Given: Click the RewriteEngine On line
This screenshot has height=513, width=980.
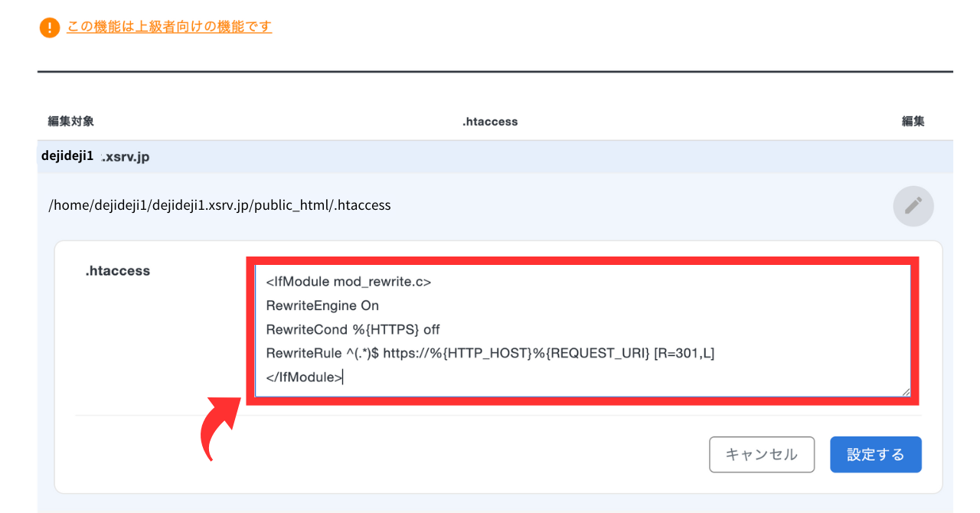Looking at the screenshot, I should click(x=322, y=306).
